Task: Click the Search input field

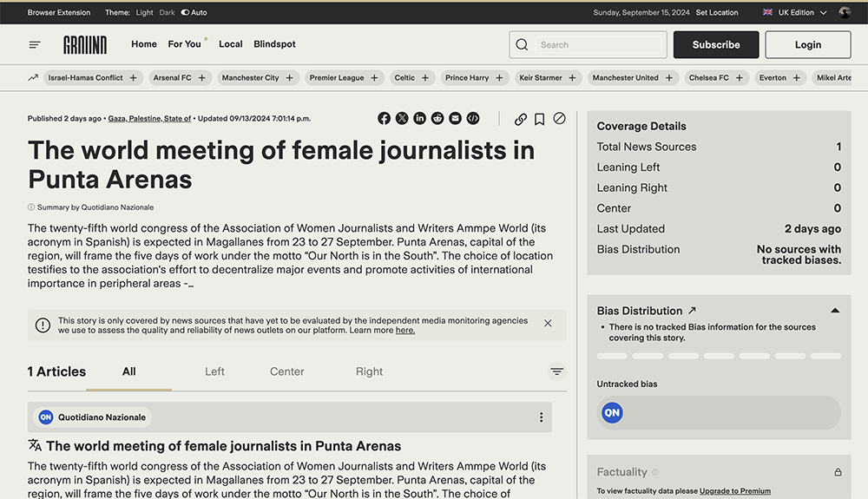Action: [599, 45]
